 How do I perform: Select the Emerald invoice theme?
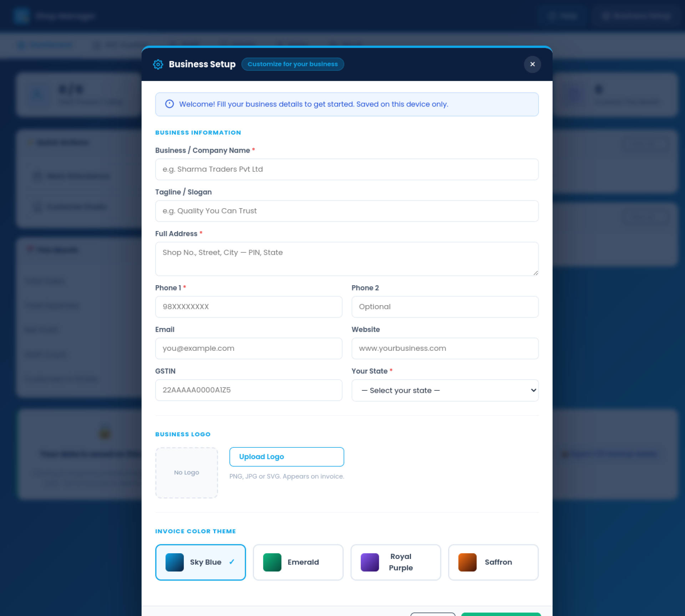pos(298,562)
